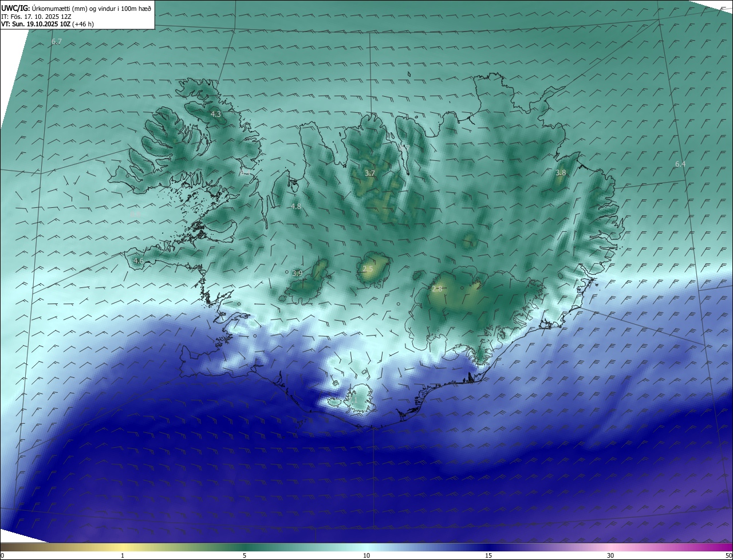The image size is (733, 560).
Task: Click the 3.7 value label in north Iceland
Action: 370,173
